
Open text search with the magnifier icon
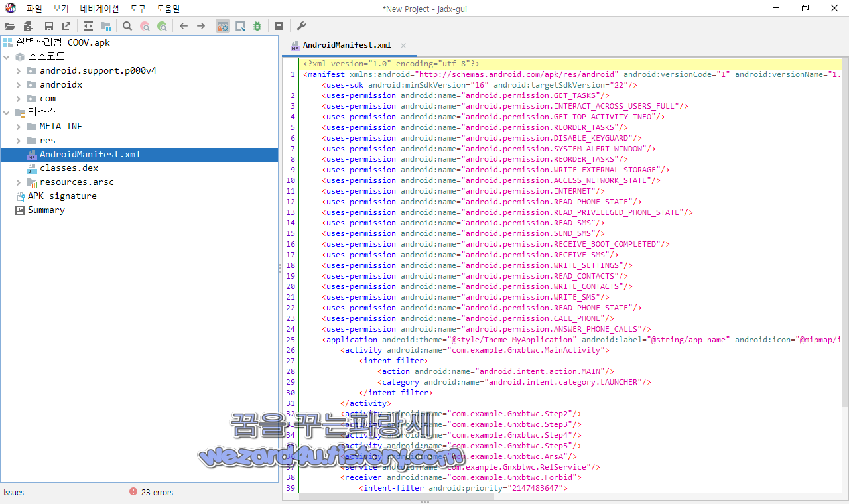tap(127, 26)
